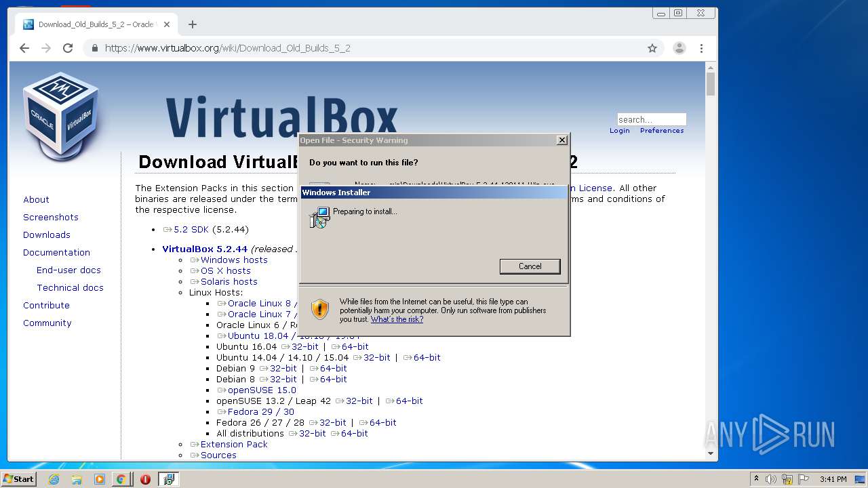Close the Download_Old_Builds_5_2 tab
Screen dimensions: 868x488
167,24
